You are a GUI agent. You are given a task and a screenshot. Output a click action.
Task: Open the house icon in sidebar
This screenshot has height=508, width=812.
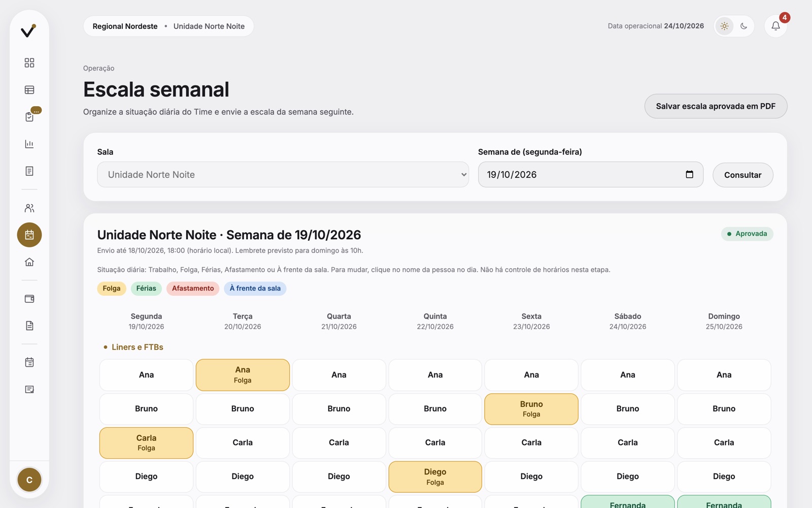pyautogui.click(x=29, y=262)
